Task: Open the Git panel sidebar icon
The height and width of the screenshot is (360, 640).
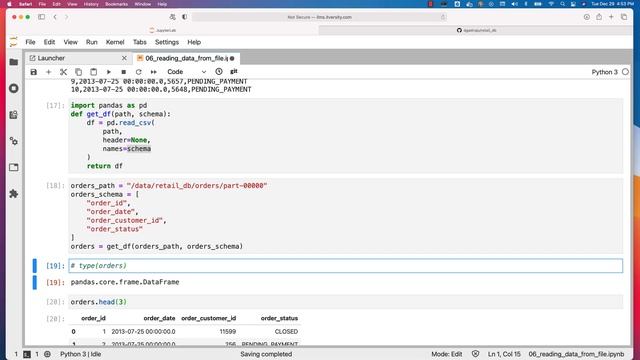Action: coord(13,115)
